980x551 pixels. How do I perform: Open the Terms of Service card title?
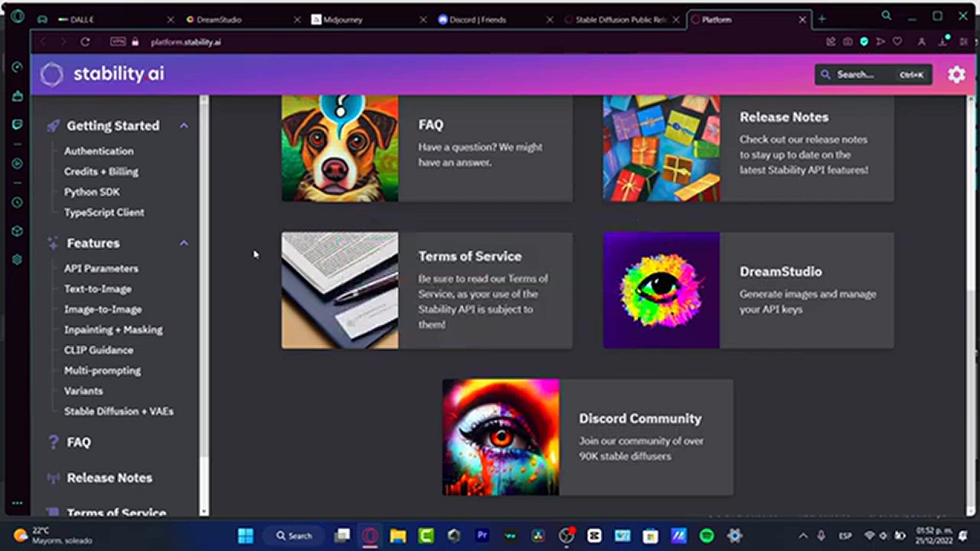pyautogui.click(x=470, y=256)
